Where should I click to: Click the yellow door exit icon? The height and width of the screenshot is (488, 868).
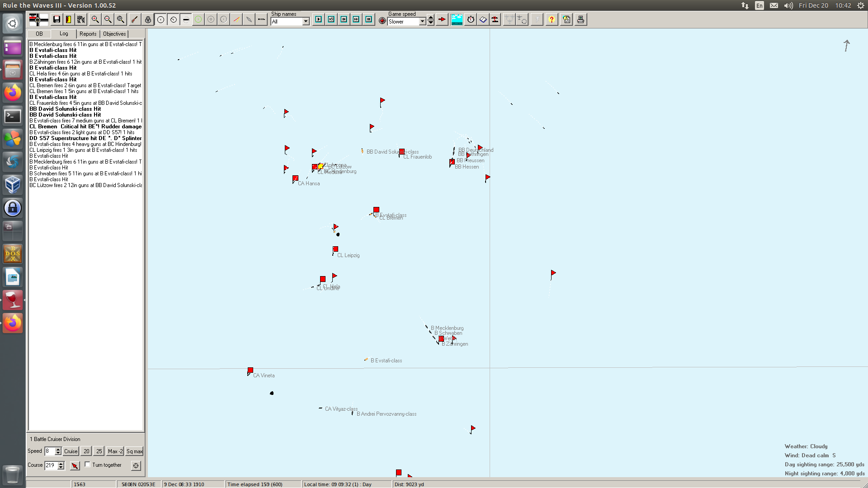click(69, 19)
